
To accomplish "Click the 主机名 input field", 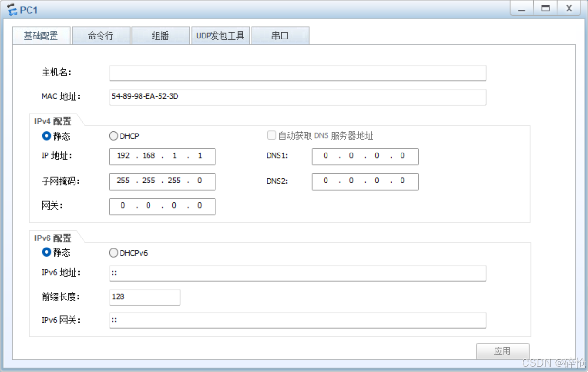I will [298, 73].
